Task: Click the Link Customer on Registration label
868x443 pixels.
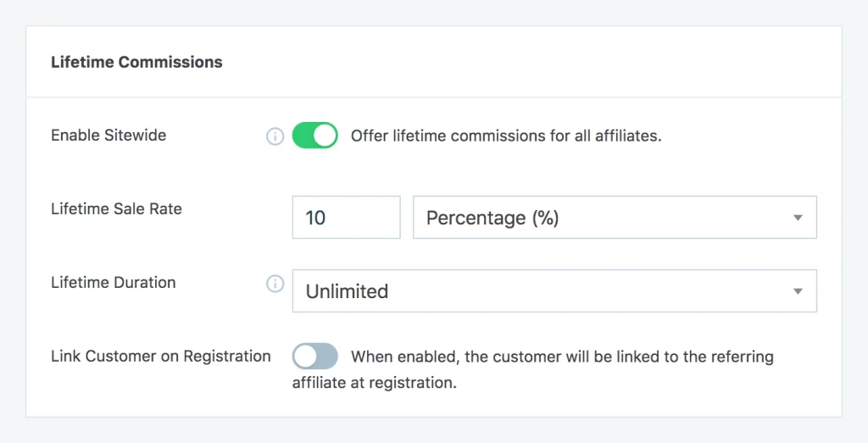Action: click(161, 356)
